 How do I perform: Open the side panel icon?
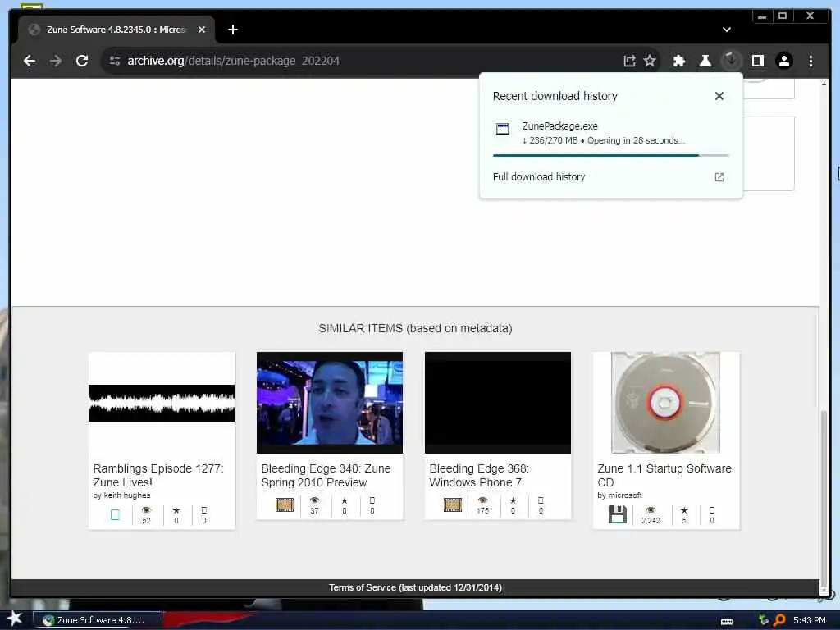click(757, 61)
